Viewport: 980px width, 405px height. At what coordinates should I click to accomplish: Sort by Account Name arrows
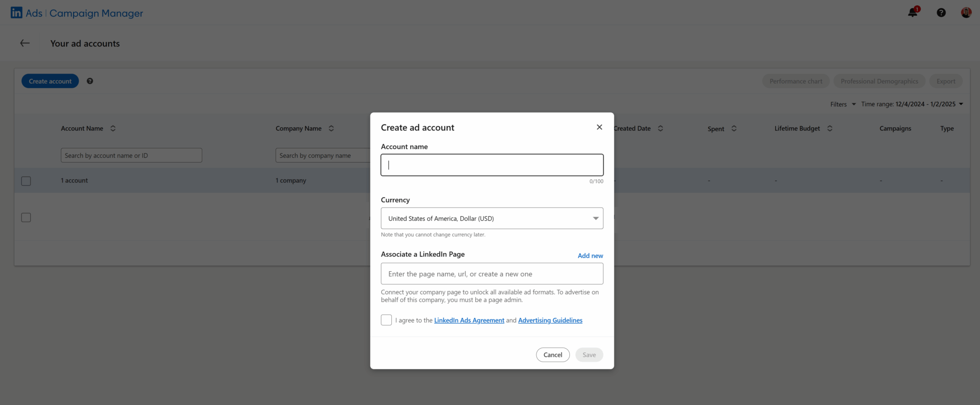point(113,128)
